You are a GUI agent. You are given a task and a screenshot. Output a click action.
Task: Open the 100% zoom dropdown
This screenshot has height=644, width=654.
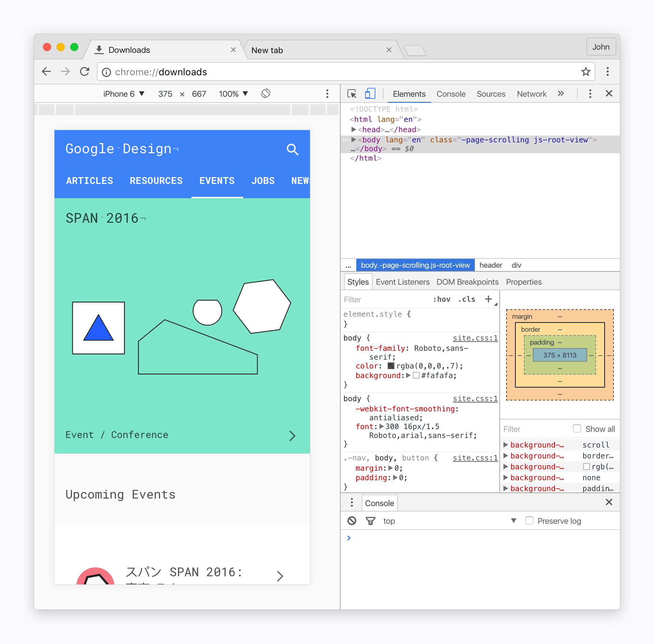point(233,94)
